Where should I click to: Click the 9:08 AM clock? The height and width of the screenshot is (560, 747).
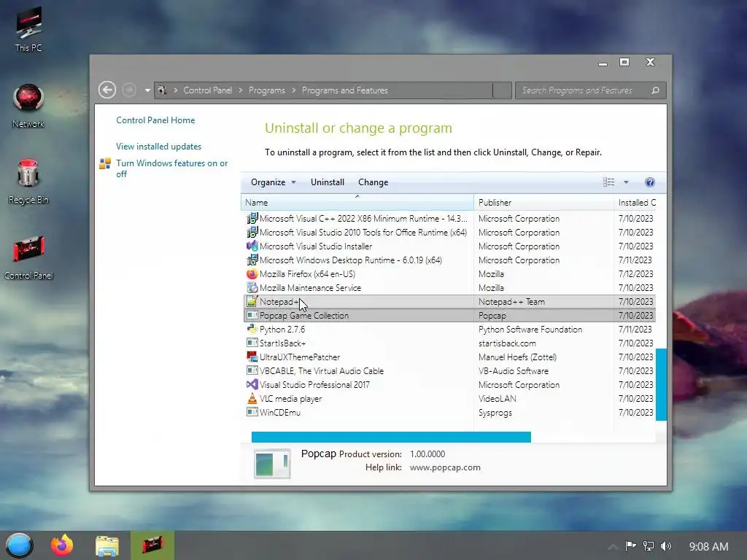(708, 546)
